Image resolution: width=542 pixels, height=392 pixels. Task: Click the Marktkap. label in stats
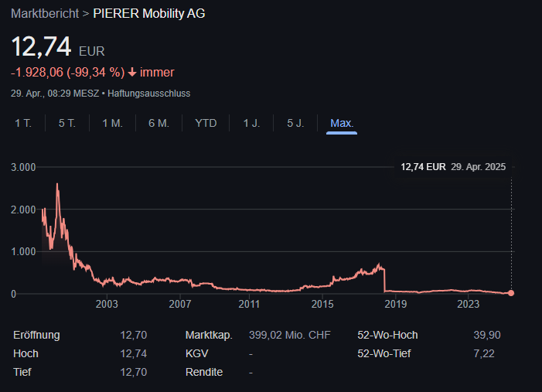click(209, 335)
